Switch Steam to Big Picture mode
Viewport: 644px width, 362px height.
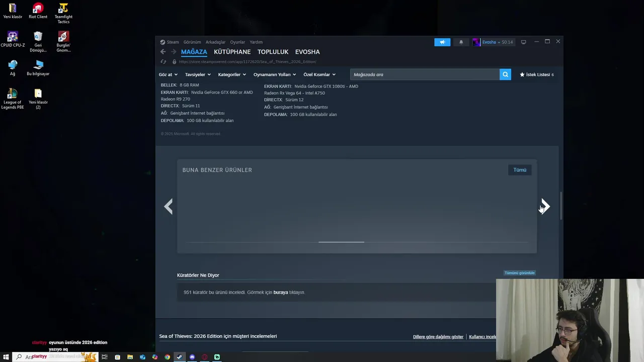click(x=523, y=42)
